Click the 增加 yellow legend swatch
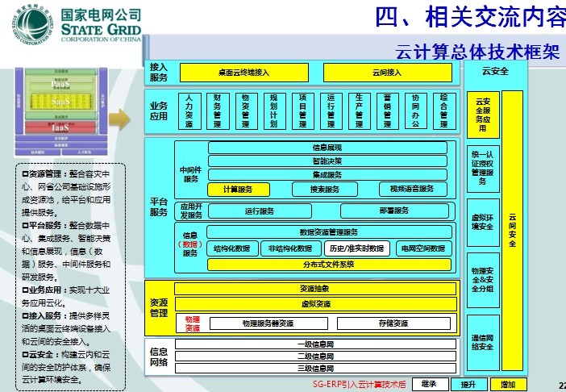This screenshot has width=566, height=392. pyautogui.click(x=508, y=385)
